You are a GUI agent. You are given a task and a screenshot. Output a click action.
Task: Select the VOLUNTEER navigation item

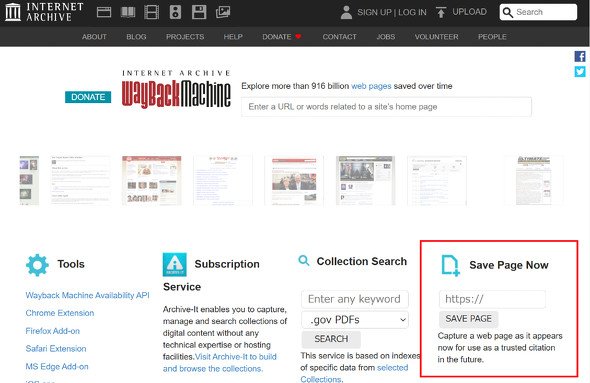pyautogui.click(x=436, y=37)
